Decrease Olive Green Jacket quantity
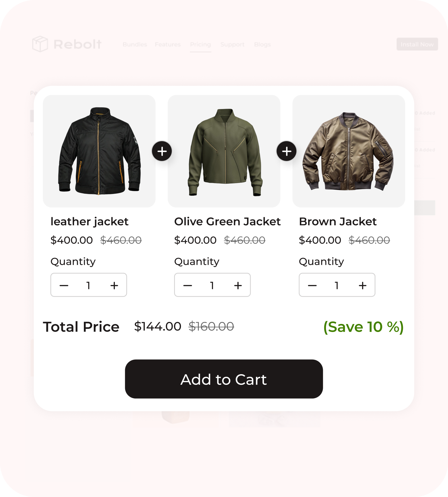This screenshot has width=448, height=497. 188,285
